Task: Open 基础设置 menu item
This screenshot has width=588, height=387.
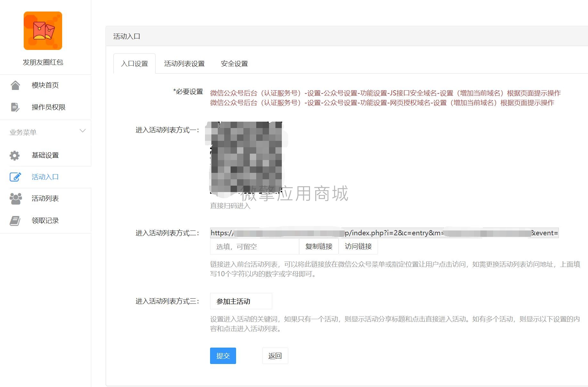Action: [x=45, y=155]
